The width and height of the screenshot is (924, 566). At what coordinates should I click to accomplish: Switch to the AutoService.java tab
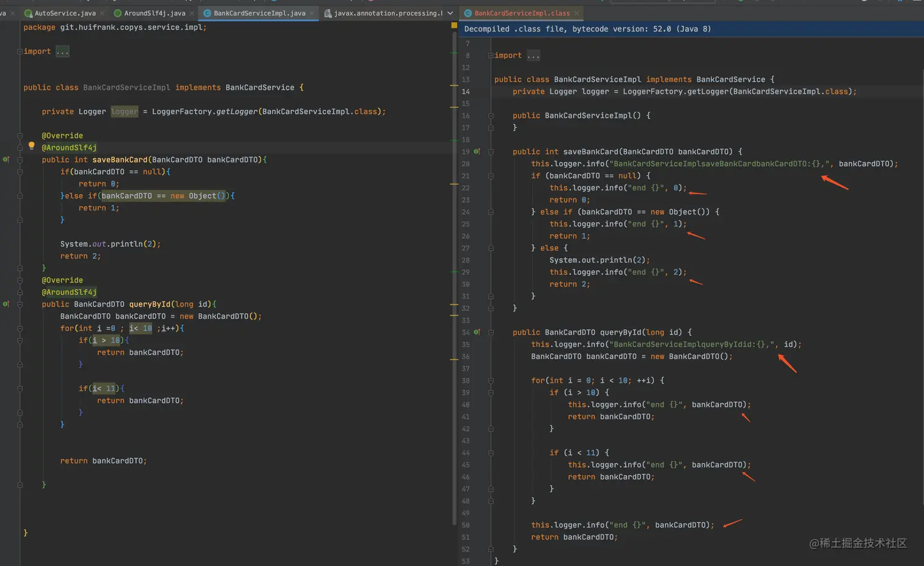click(65, 13)
